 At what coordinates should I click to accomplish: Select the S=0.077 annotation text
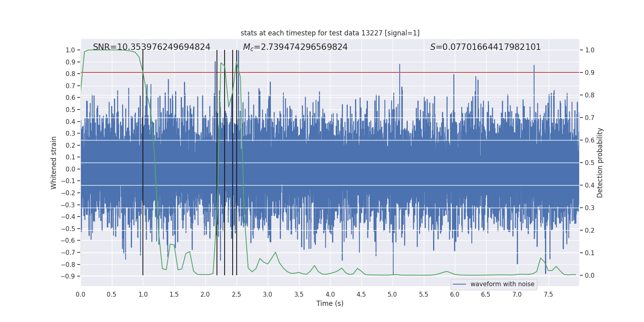pos(485,47)
